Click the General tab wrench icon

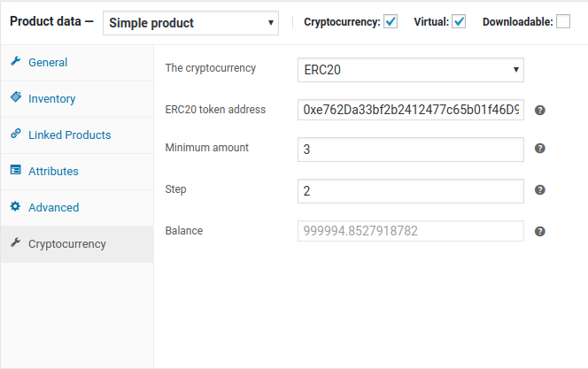[x=16, y=62]
